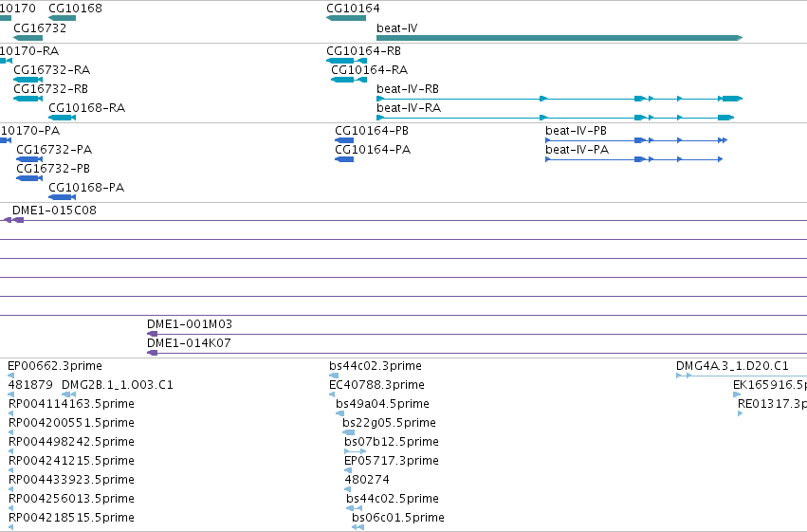Select the 480274 EST label
The width and height of the screenshot is (807, 532).
(367, 480)
